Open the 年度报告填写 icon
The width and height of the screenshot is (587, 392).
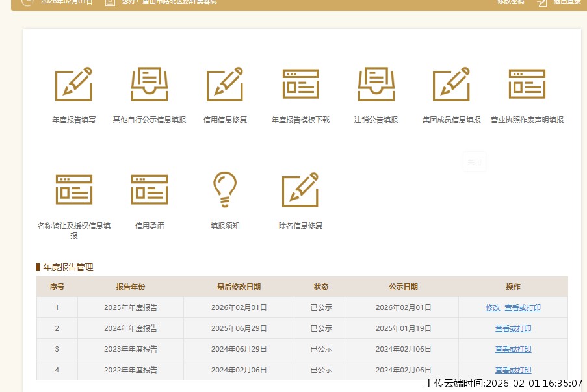tap(73, 85)
